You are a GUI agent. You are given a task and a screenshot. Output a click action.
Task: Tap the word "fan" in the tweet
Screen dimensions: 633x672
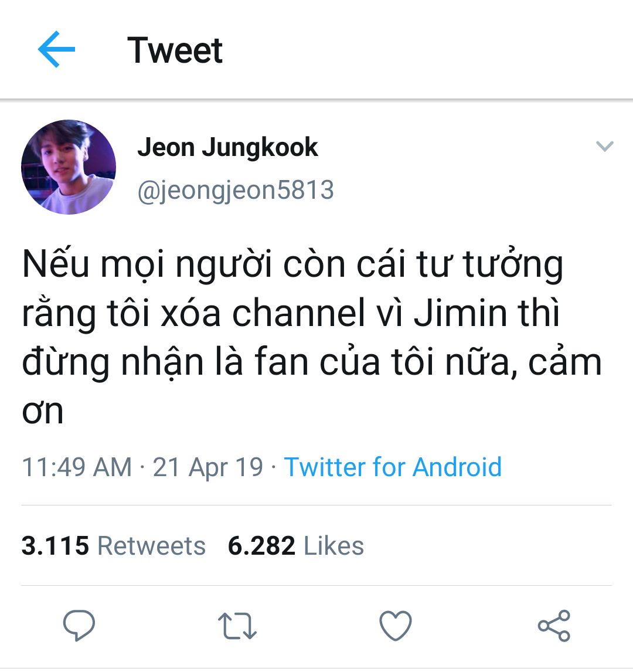(281, 363)
